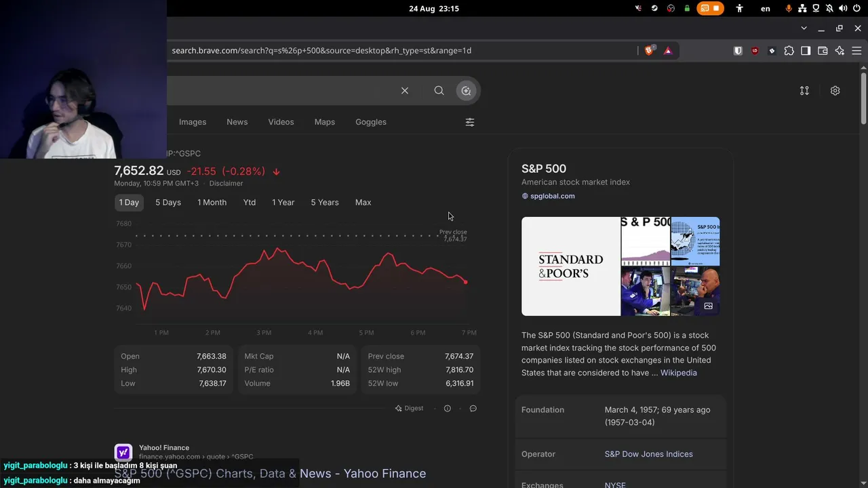Select the 1 Year chart range
Image resolution: width=868 pixels, height=488 pixels.
283,203
